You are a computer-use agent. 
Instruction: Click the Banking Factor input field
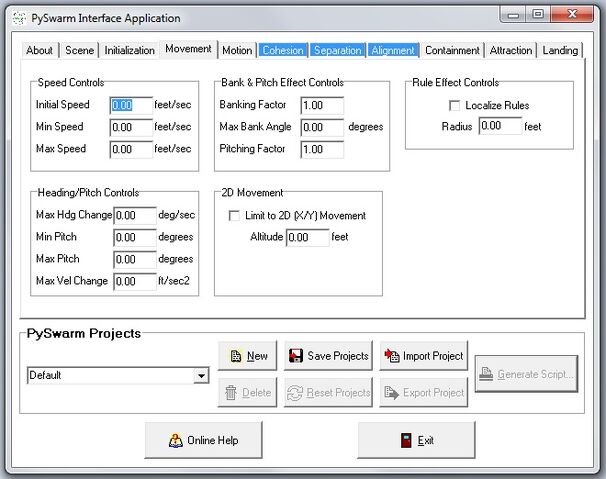tap(322, 105)
